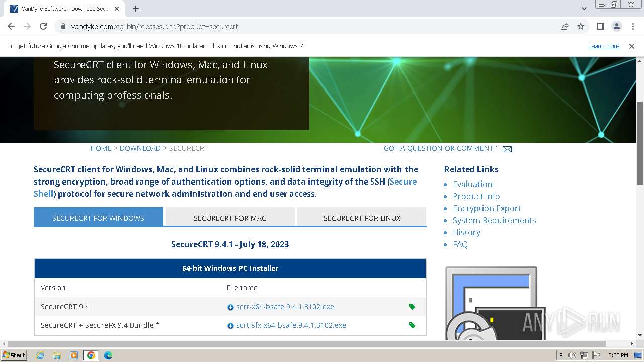Bookmark this page with the star
The height and width of the screenshot is (362, 644).
(x=581, y=26)
